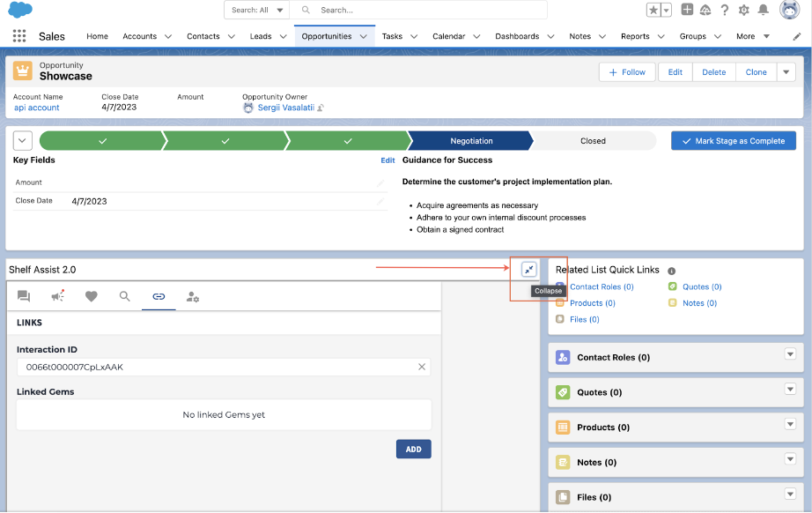Toggle the sales path details chevron
The height and width of the screenshot is (513, 812).
pyautogui.click(x=23, y=140)
